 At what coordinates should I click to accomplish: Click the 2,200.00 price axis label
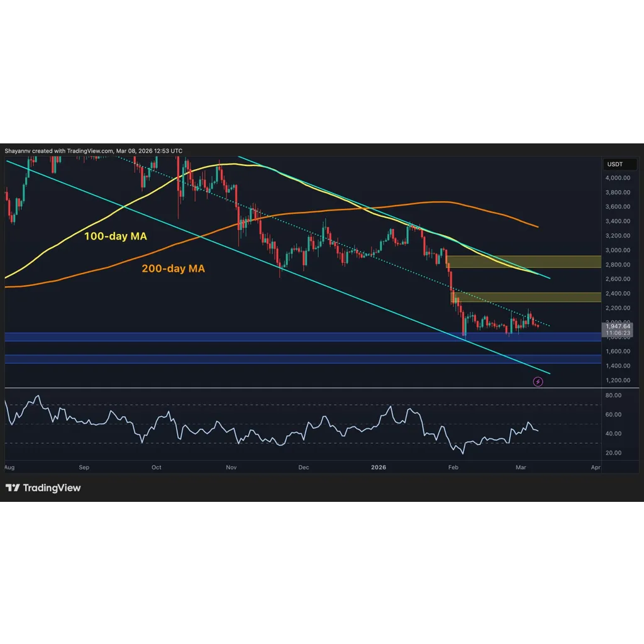click(x=618, y=308)
